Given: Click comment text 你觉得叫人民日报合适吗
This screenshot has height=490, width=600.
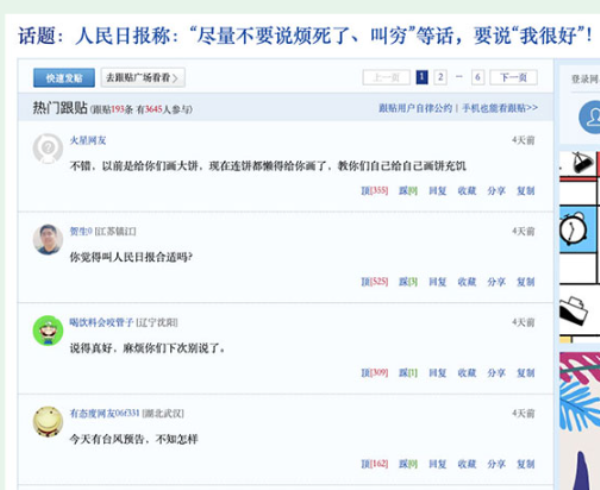Looking at the screenshot, I should click(x=131, y=257).
